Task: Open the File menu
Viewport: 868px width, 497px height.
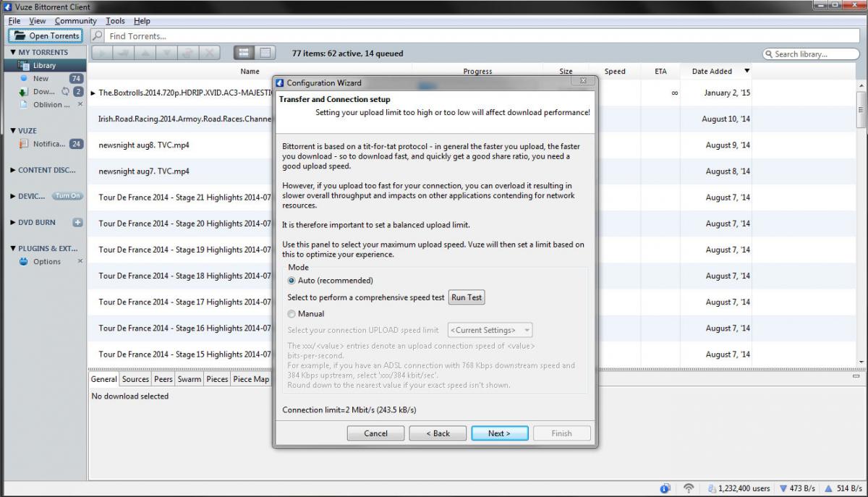Action: pyautogui.click(x=14, y=21)
